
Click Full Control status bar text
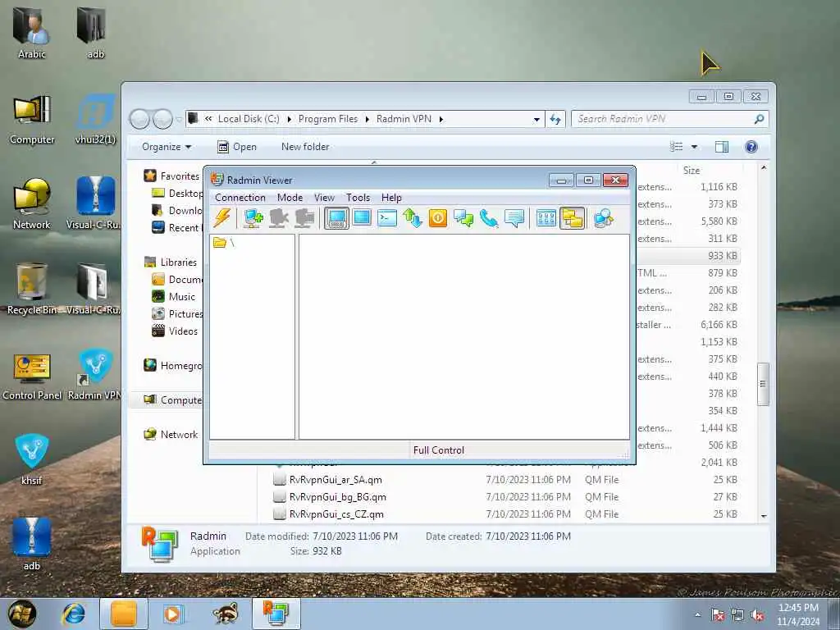click(x=438, y=450)
